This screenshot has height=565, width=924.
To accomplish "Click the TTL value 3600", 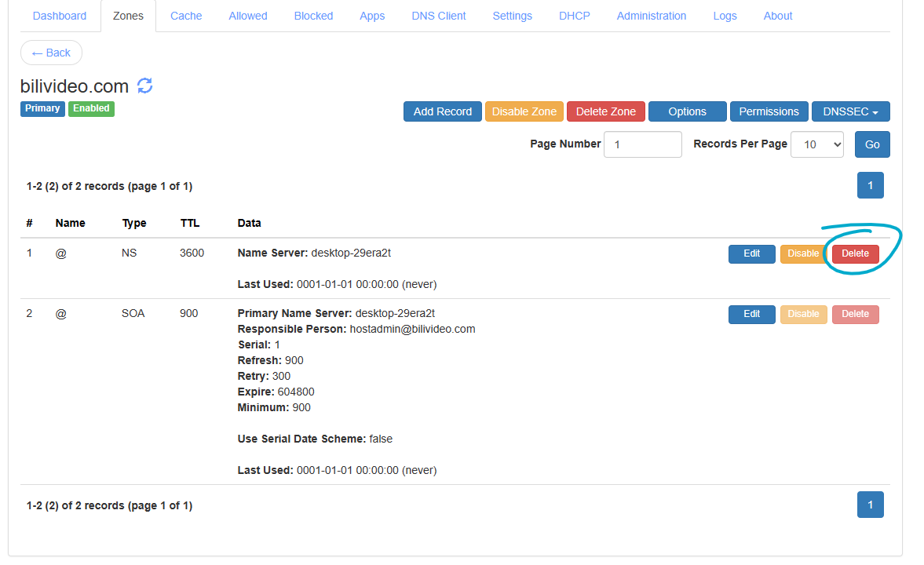I will point(192,253).
